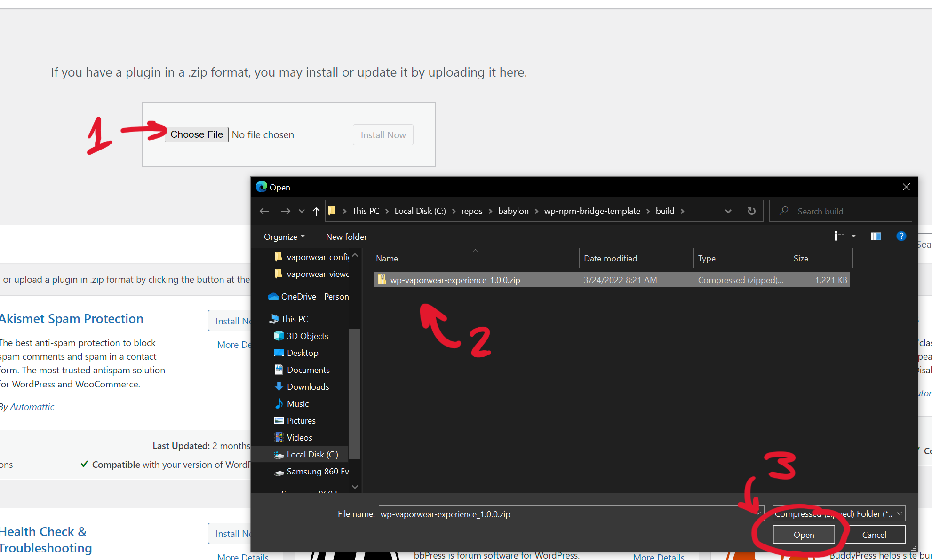Navigate to 3D Objects folder
This screenshot has width=932, height=560.
[306, 335]
